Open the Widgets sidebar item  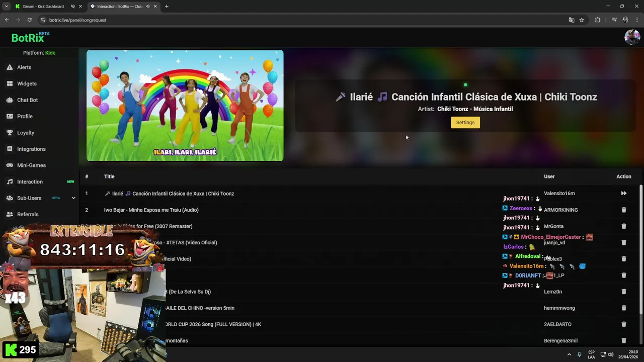(x=27, y=83)
